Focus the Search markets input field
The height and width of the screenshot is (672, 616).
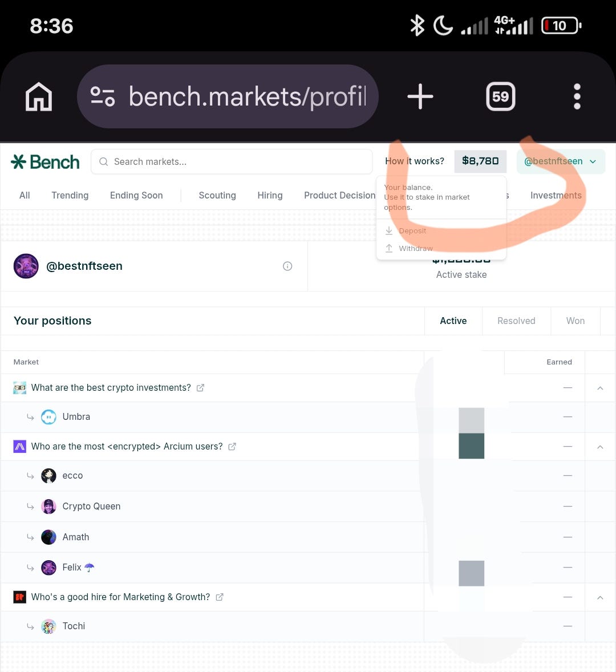coord(232,161)
